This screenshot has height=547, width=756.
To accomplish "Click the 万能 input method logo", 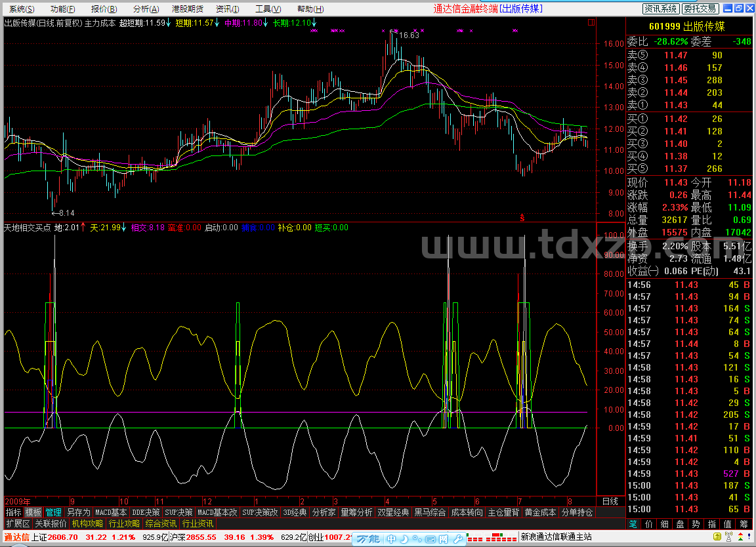I will pos(368,539).
